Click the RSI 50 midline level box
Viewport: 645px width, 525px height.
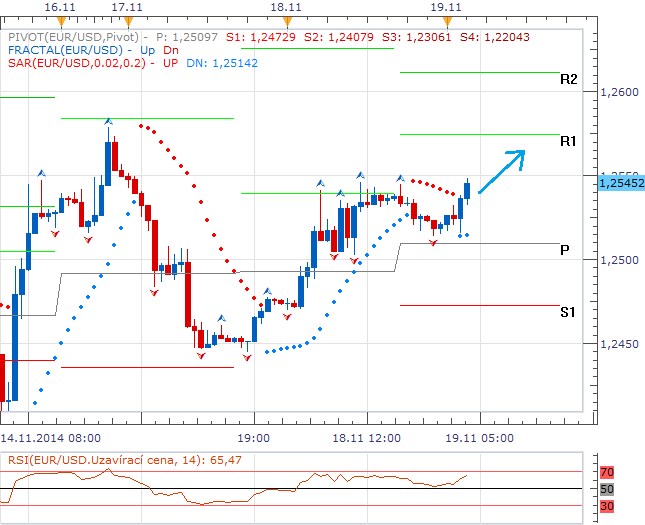pos(606,489)
